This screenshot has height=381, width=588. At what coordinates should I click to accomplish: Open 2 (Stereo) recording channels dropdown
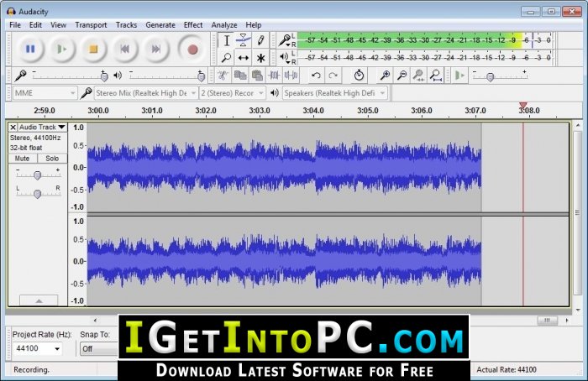[x=232, y=93]
